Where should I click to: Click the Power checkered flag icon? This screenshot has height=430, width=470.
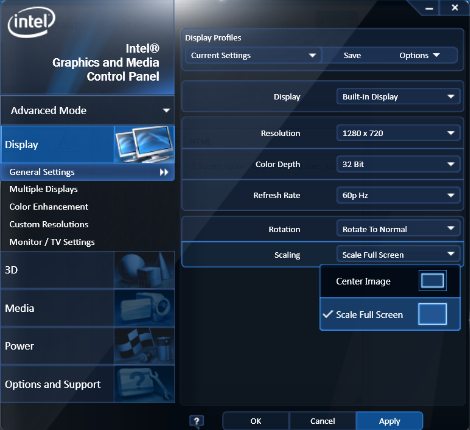[x=144, y=346]
